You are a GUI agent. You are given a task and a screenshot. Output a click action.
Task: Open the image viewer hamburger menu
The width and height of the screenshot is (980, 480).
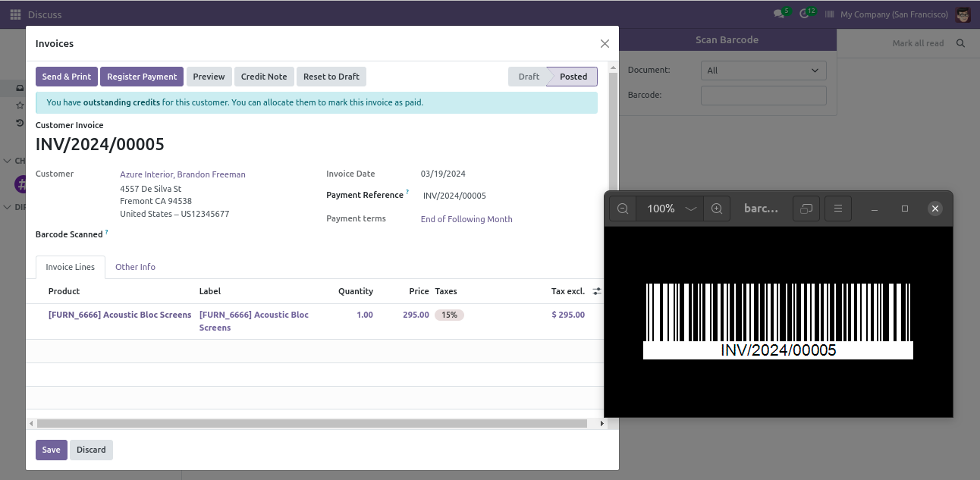[838, 209]
